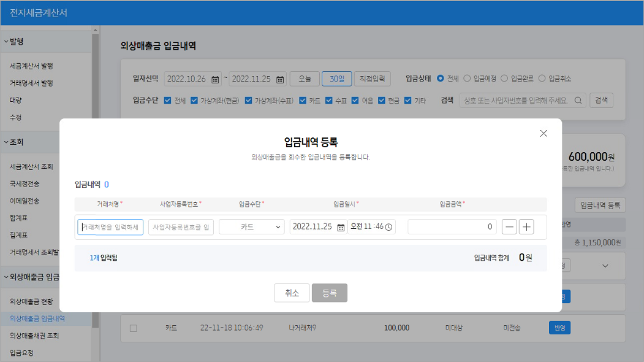The width and height of the screenshot is (644, 362).
Task: Open 국세청전송 in sidebar
Action: (x=25, y=184)
